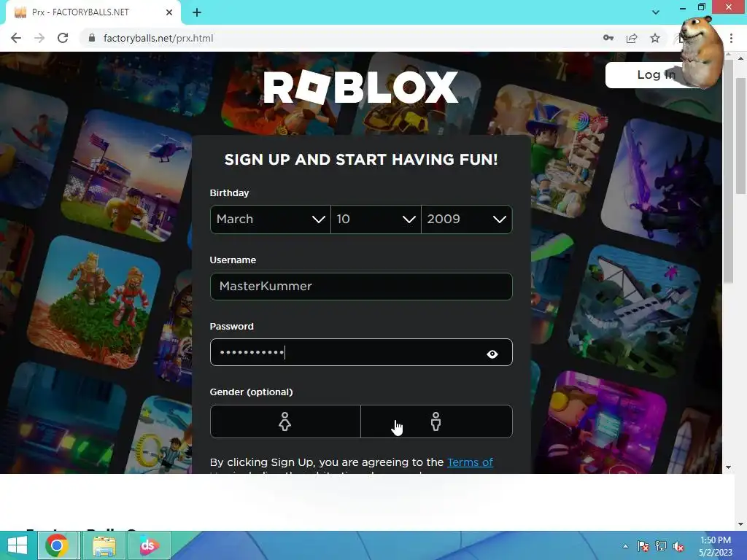Screen dimensions: 747x560
Task: Click the browser forward arrow
Action: click(x=39, y=38)
